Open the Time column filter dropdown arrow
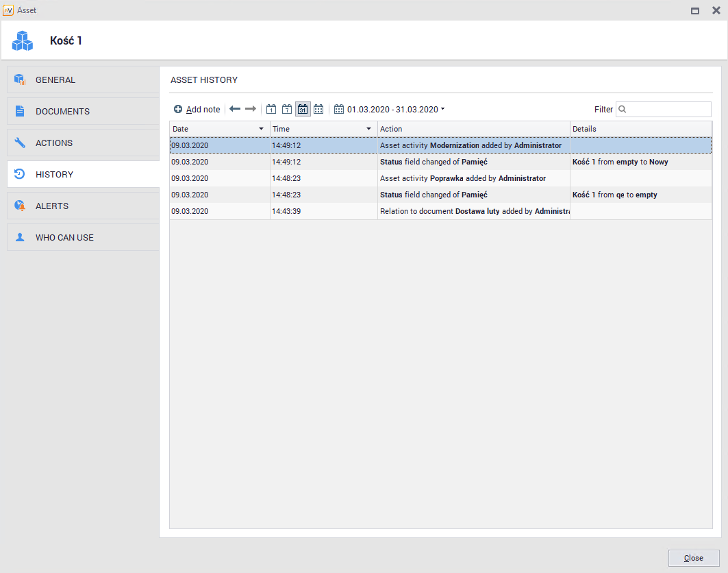Viewport: 728px width, 573px height. coord(368,129)
